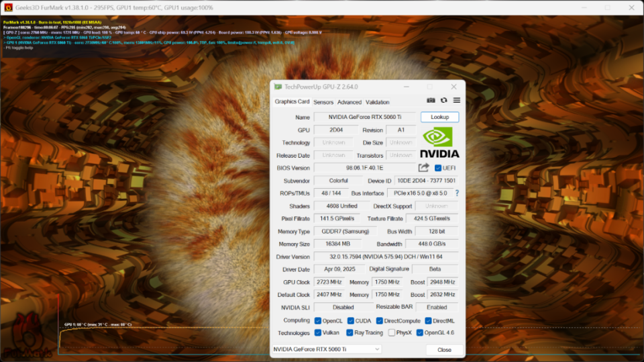The image size is (644, 362).
Task: Click the bus interface question mark
Action: pyautogui.click(x=457, y=193)
